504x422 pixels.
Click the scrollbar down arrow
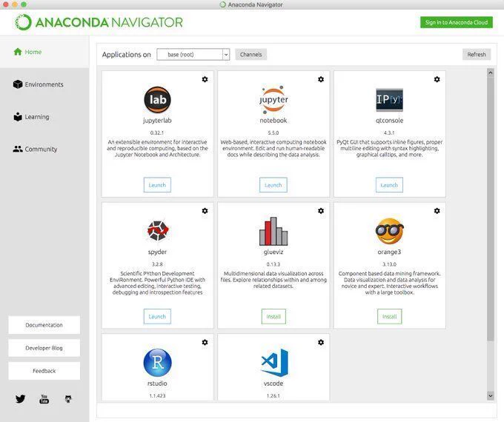pos(490,395)
